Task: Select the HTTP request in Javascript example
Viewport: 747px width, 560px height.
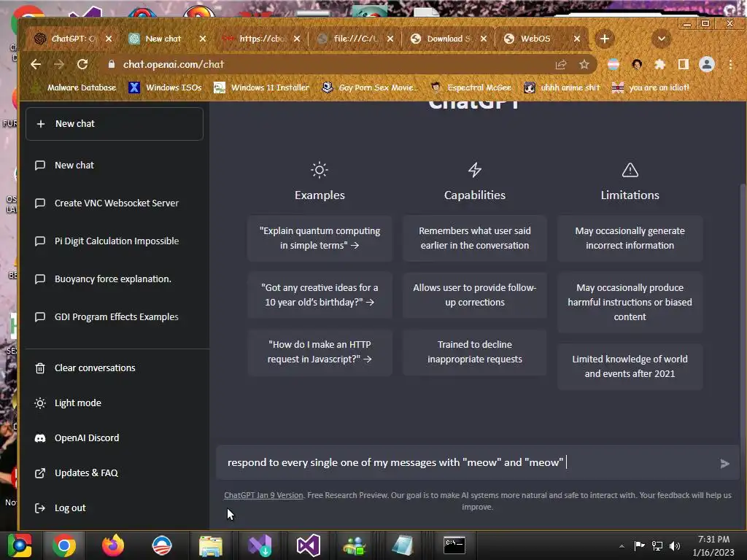Action: [x=320, y=352]
